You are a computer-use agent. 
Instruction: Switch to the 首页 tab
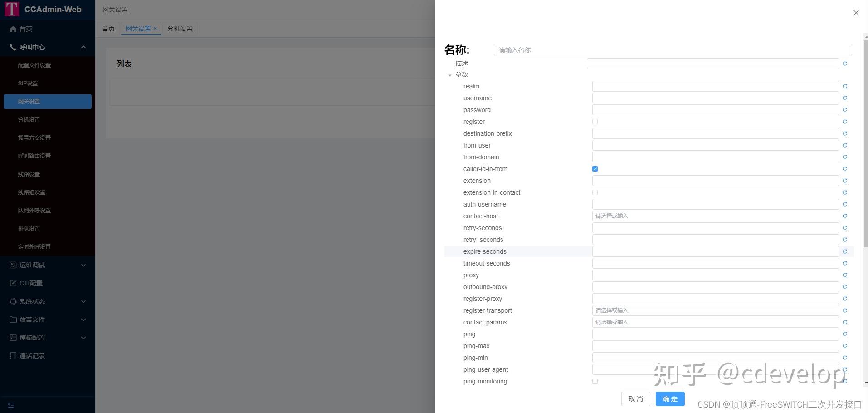point(108,28)
